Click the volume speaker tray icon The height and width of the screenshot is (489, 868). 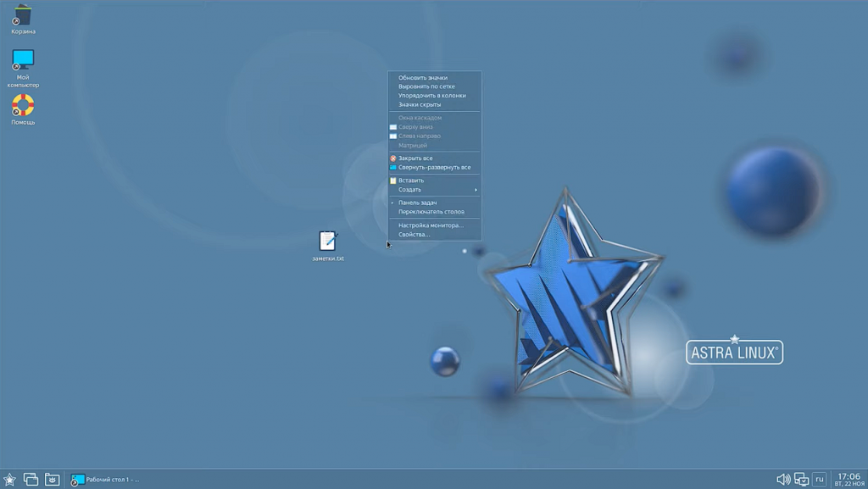(782, 480)
